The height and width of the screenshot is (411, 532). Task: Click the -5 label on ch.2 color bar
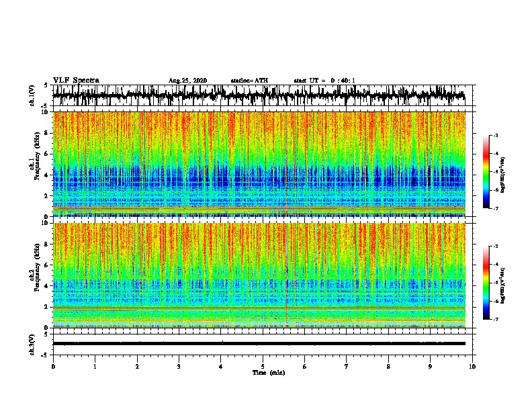point(496,283)
